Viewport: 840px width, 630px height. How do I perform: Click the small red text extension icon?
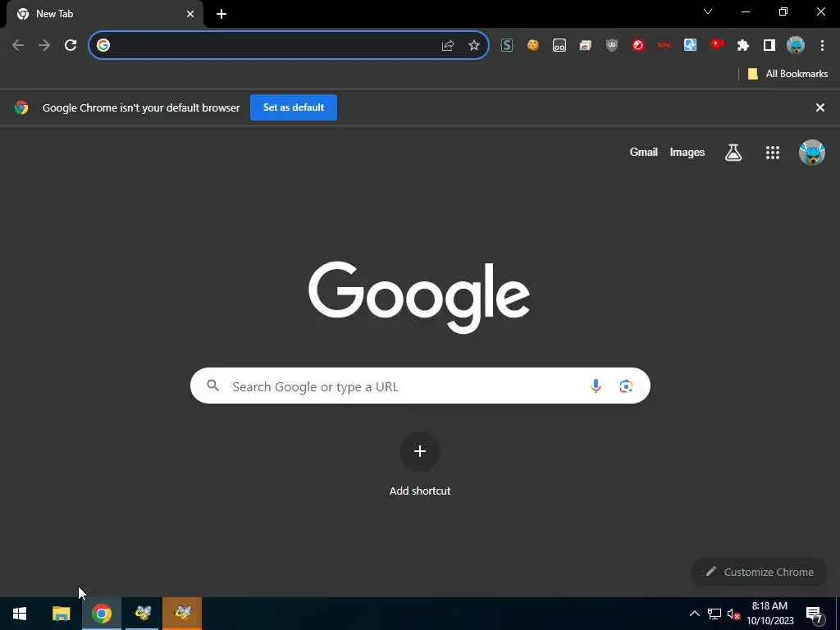[664, 46]
